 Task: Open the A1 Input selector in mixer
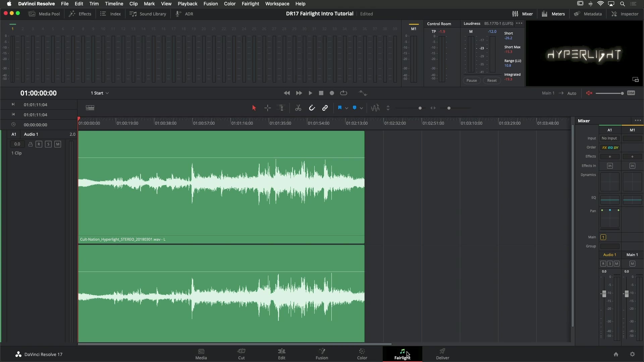609,138
